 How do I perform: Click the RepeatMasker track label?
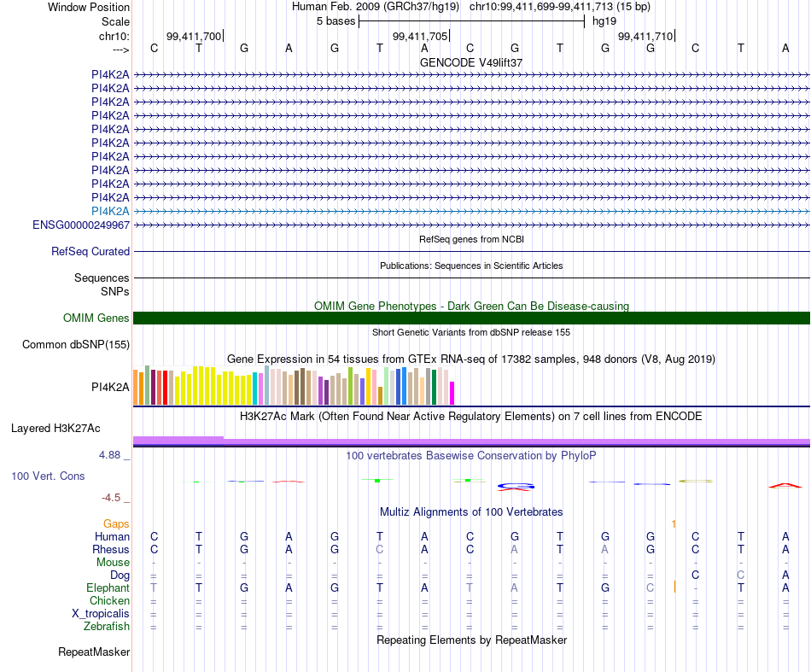(x=94, y=652)
